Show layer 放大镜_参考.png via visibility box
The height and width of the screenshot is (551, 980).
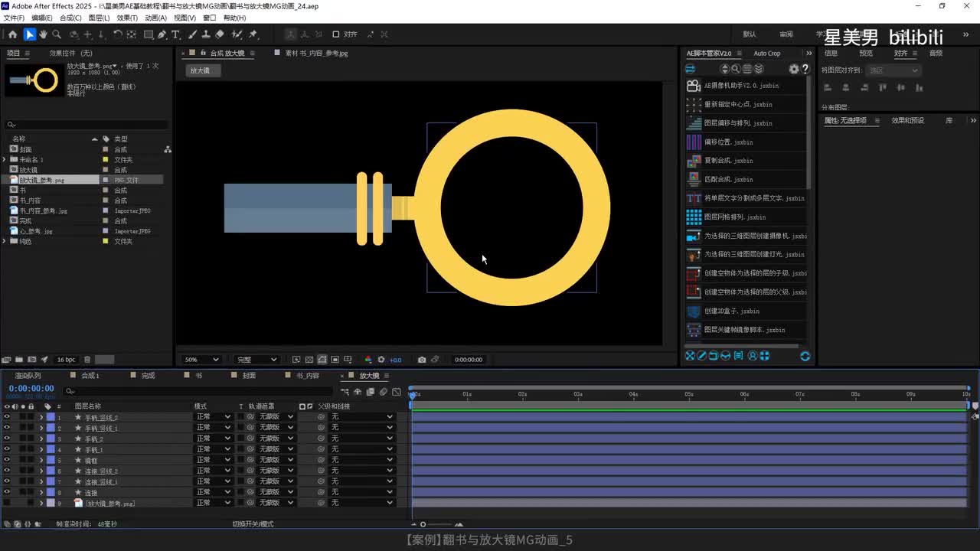7,503
